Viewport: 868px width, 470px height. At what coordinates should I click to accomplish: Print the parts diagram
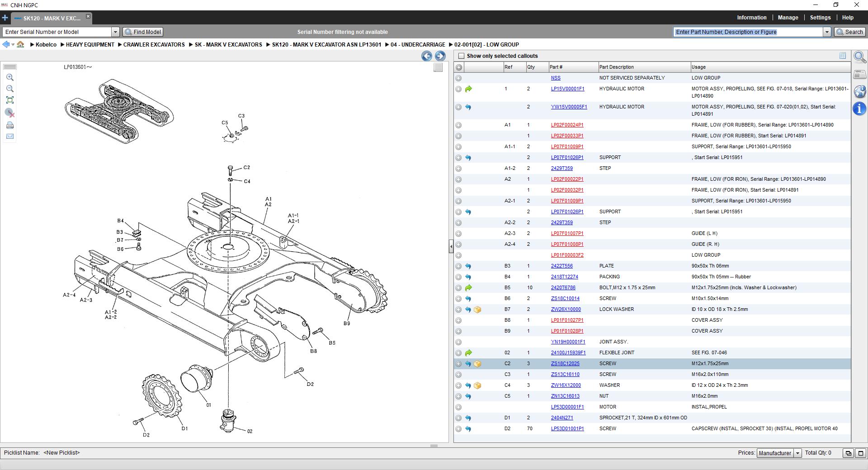click(10, 125)
